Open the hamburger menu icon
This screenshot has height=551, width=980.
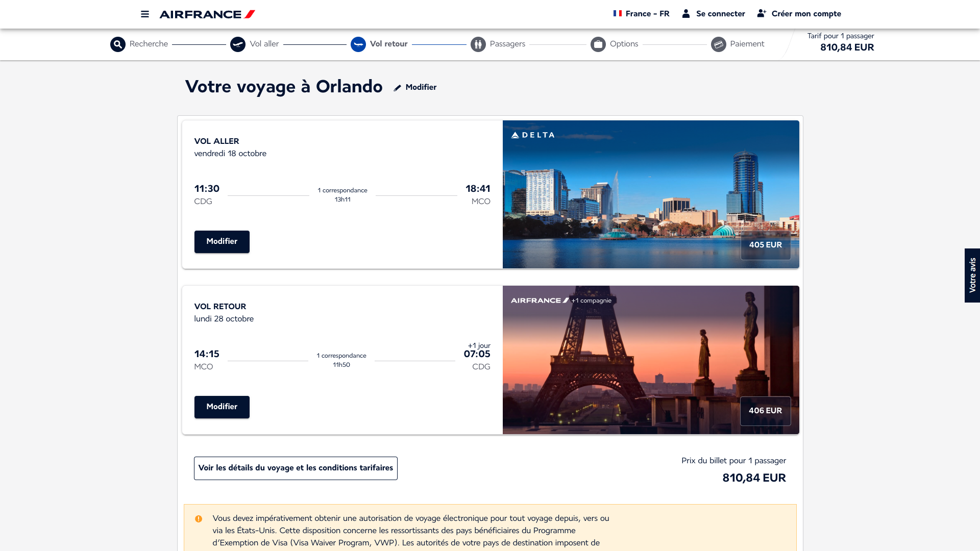[145, 14]
